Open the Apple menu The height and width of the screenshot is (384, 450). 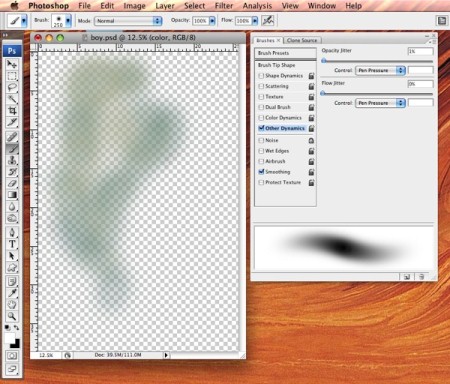14,5
